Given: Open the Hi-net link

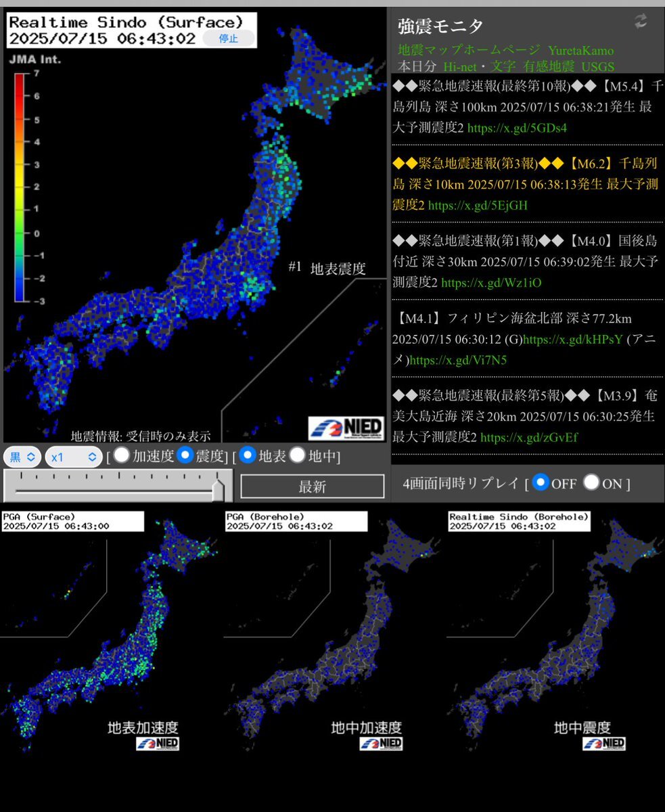Looking at the screenshot, I should [x=460, y=66].
